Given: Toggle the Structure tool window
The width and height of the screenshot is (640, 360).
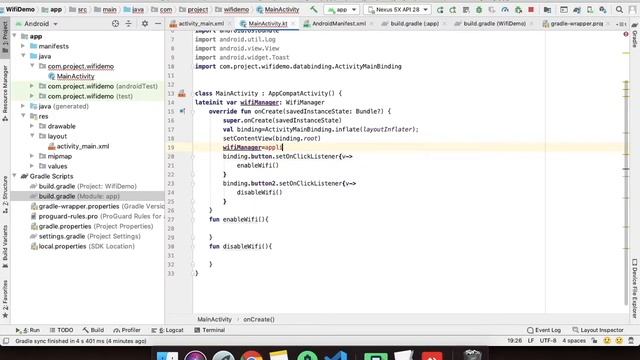Looking at the screenshot, I should point(5,195).
